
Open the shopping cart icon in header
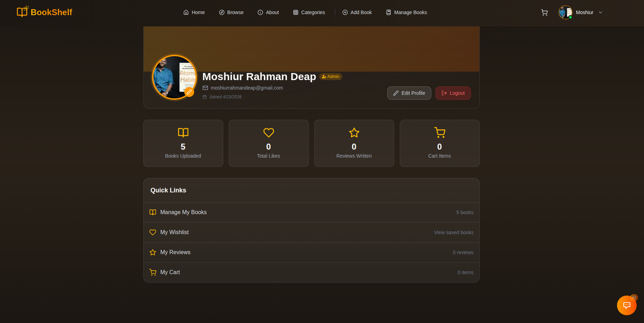pos(544,12)
